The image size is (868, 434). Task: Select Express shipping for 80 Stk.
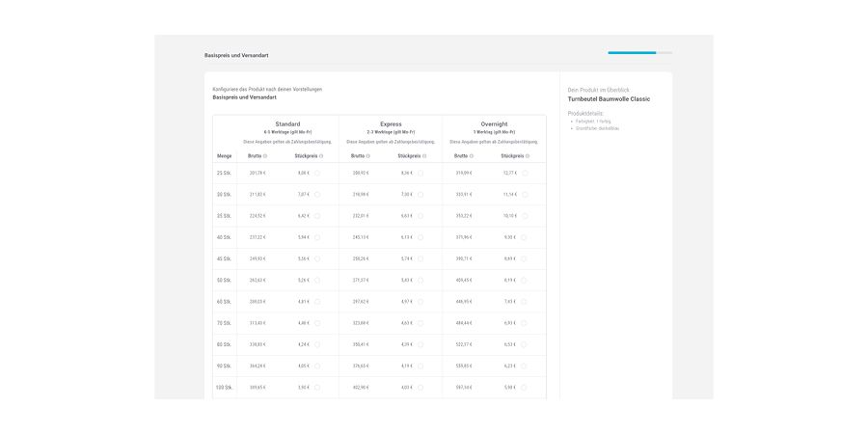pos(420,344)
